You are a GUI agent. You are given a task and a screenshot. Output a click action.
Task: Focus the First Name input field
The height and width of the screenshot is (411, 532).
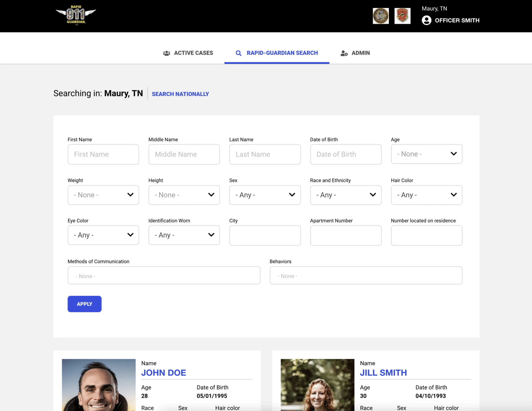coord(103,154)
